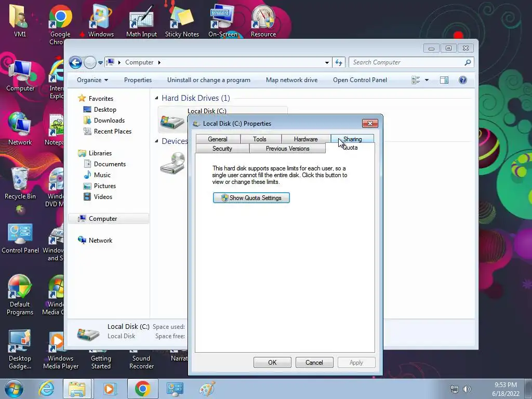Screen dimensions: 532x399
Task: Open the Organize dropdown menu
Action: pos(92,80)
